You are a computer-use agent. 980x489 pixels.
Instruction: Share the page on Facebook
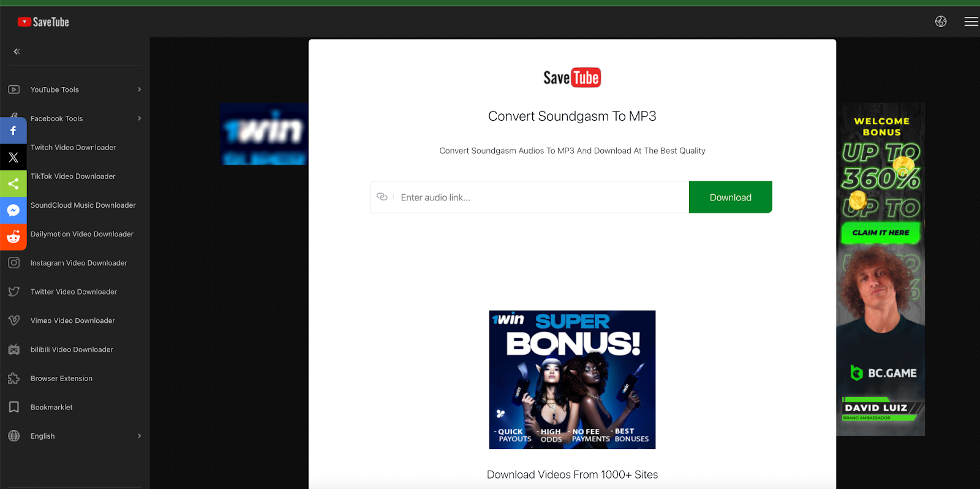pos(13,131)
